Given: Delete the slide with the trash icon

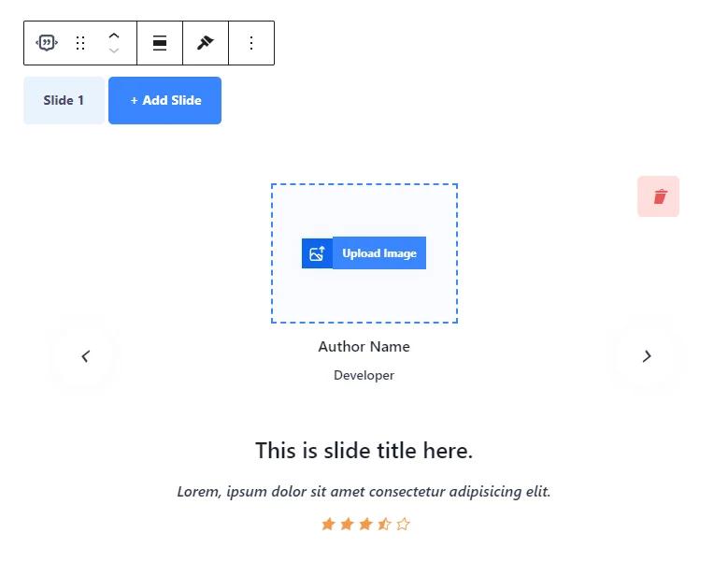Looking at the screenshot, I should pyautogui.click(x=659, y=196).
